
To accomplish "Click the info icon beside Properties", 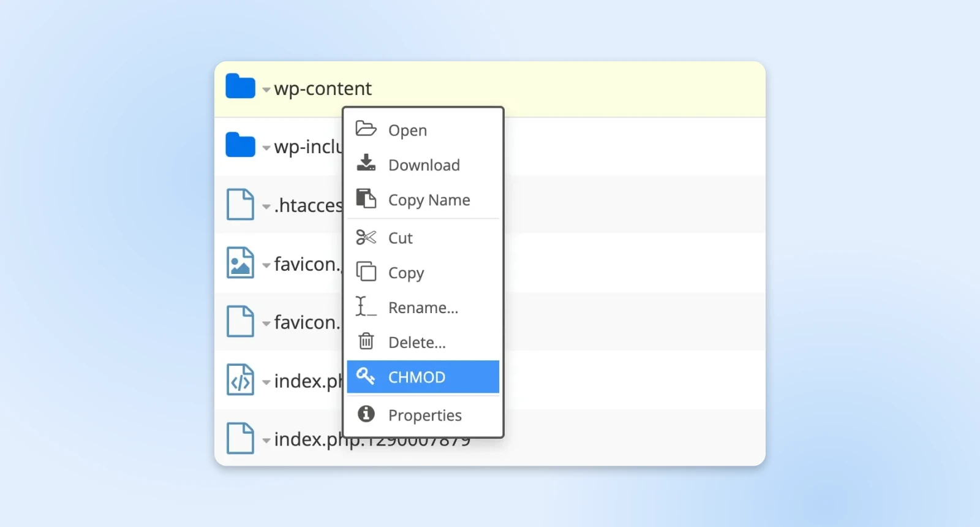I will [366, 414].
